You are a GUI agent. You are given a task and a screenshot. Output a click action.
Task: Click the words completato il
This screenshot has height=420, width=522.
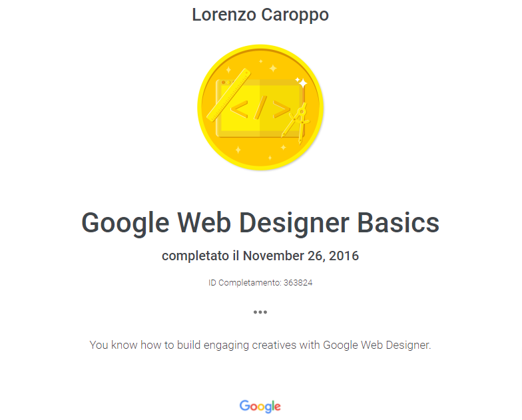[x=200, y=256]
